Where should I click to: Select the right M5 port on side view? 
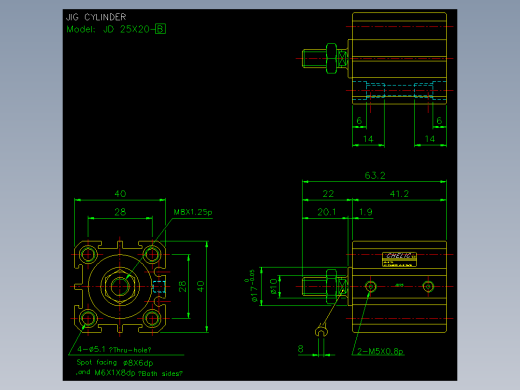point(428,286)
